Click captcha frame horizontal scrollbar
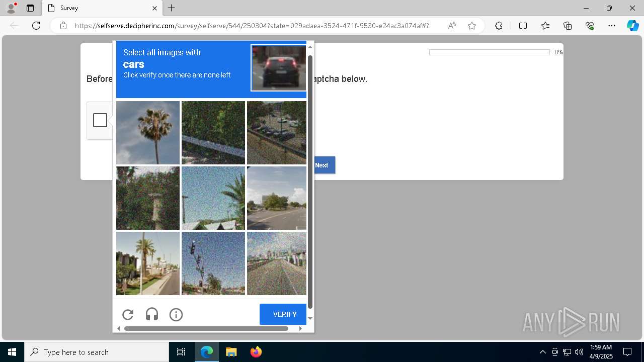Screen dimensions: 644x362 coord(206,328)
